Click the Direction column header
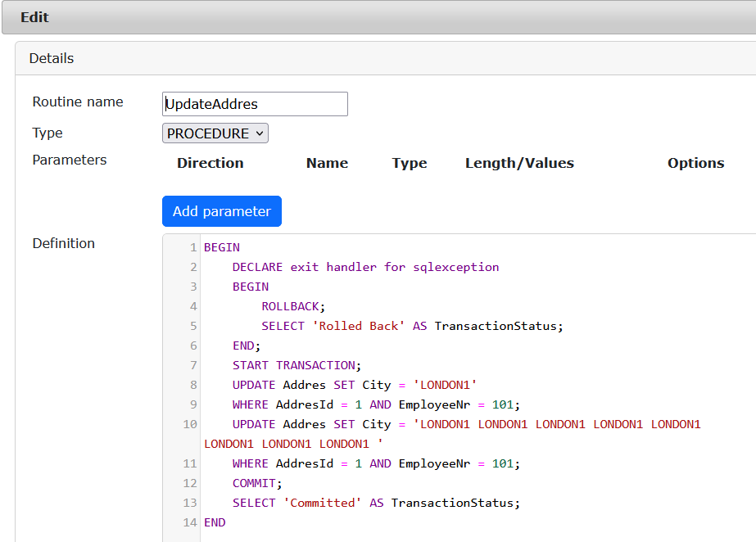Image resolution: width=756 pixels, height=542 pixels. point(210,163)
